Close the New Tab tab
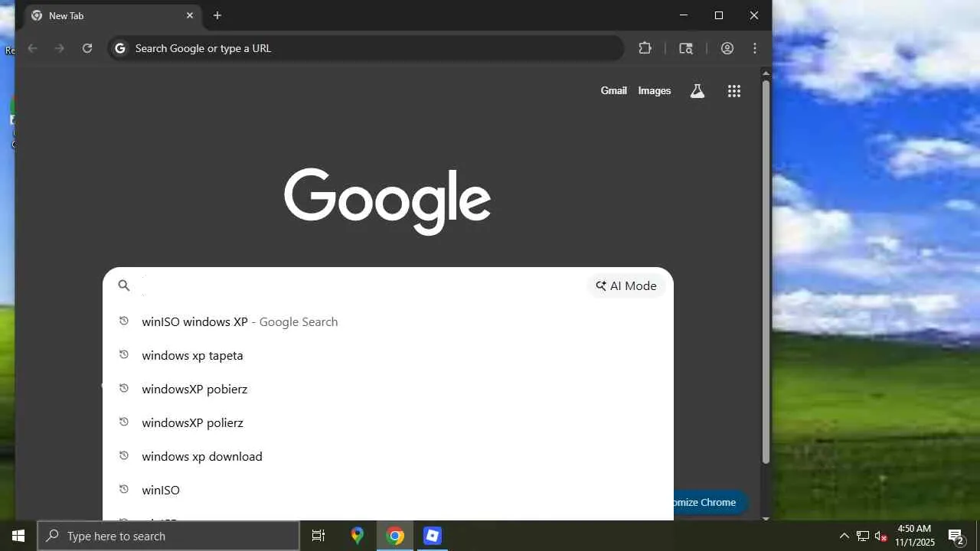This screenshot has height=551, width=980. [x=190, y=15]
